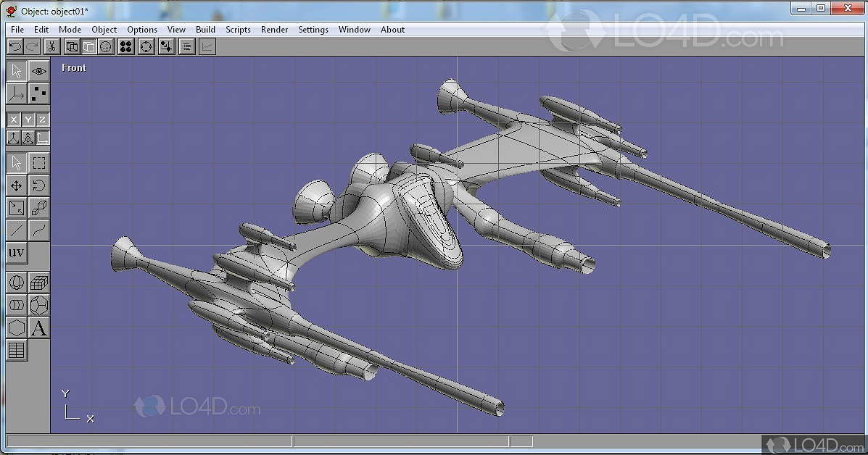The width and height of the screenshot is (868, 455).
Task: Open the Object menu
Action: (x=104, y=29)
